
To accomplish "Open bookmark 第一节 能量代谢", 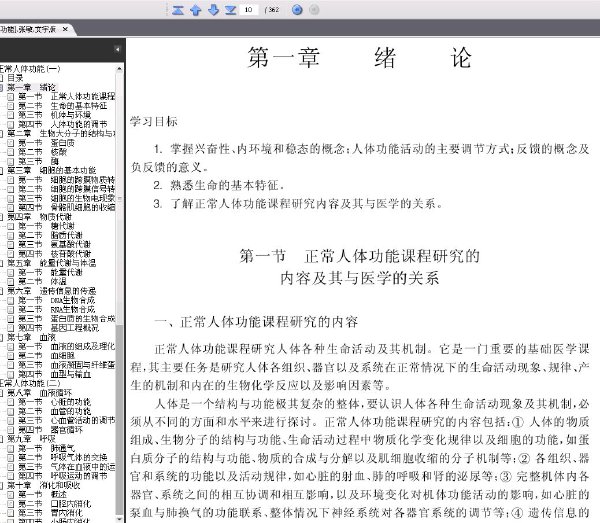I will click(x=50, y=272).
